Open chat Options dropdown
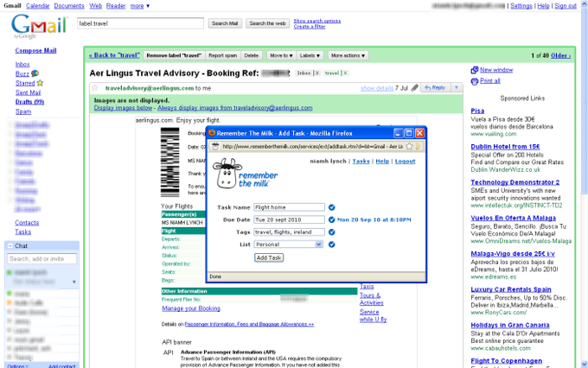The height and width of the screenshot is (368, 588). (17, 365)
